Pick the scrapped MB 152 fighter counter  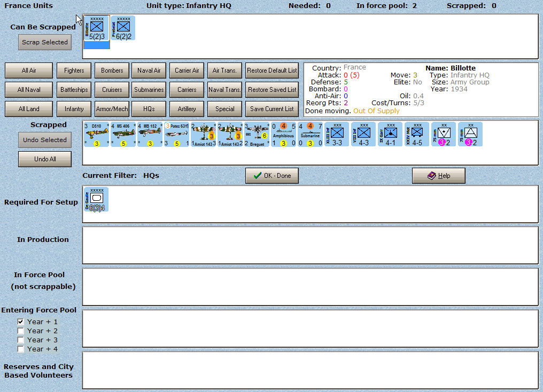click(x=150, y=134)
